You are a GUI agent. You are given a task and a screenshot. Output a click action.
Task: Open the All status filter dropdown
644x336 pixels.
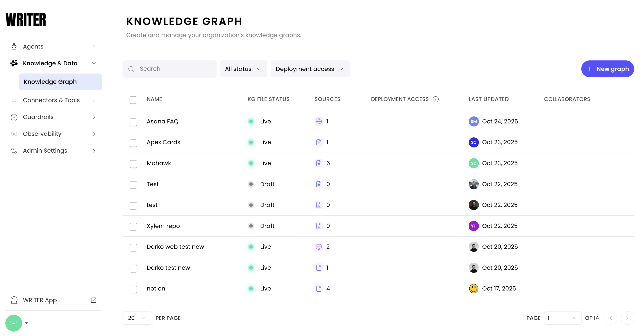pyautogui.click(x=243, y=69)
